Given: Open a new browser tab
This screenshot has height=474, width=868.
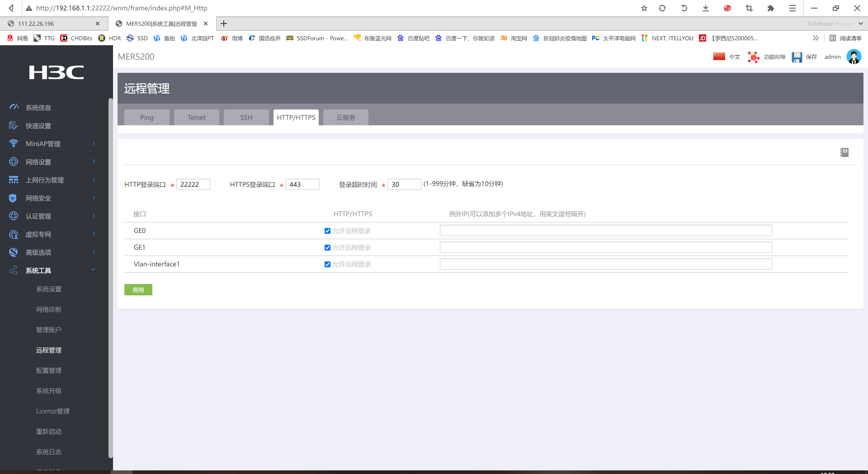Looking at the screenshot, I should [x=224, y=24].
